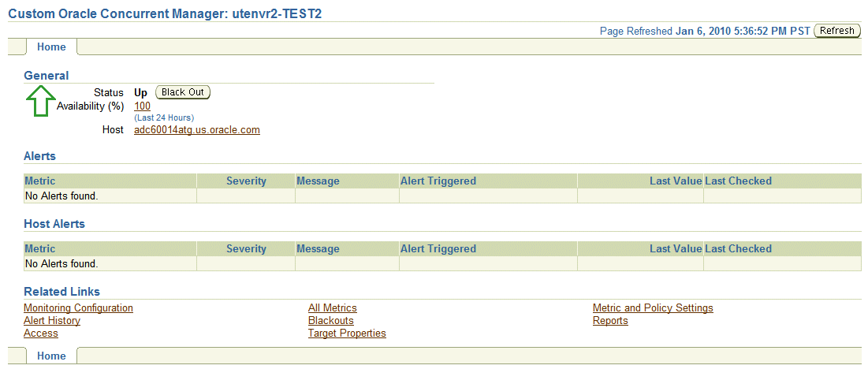Viewport: 868px width, 369px height.
Task: Open Metric and Policy Settings link
Action: (x=654, y=308)
